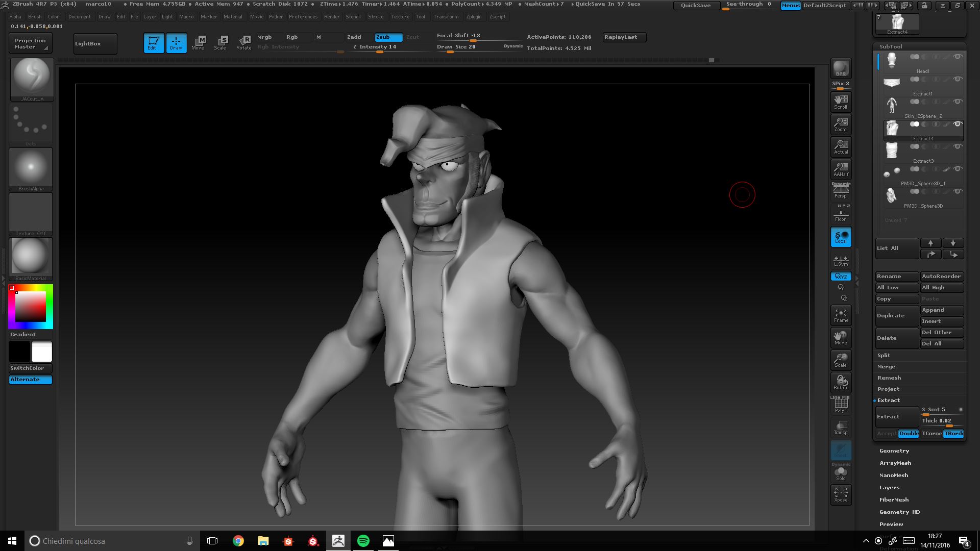The width and height of the screenshot is (980, 551).
Task: Toggle visibility eye of Extract3 subtool
Action: pos(958,146)
